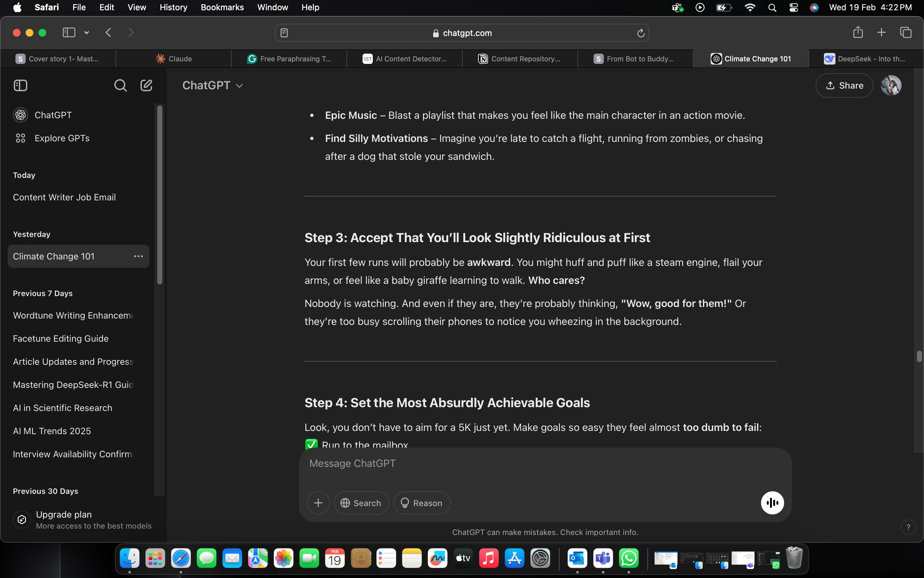Open Microsoft Teams from the Dock
The width and height of the screenshot is (924, 578).
603,558
